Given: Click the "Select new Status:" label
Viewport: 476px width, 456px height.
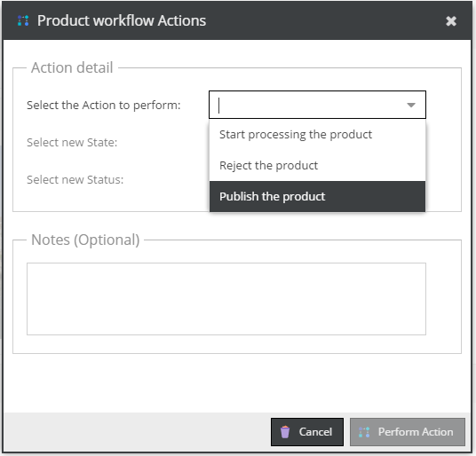Looking at the screenshot, I should (75, 180).
